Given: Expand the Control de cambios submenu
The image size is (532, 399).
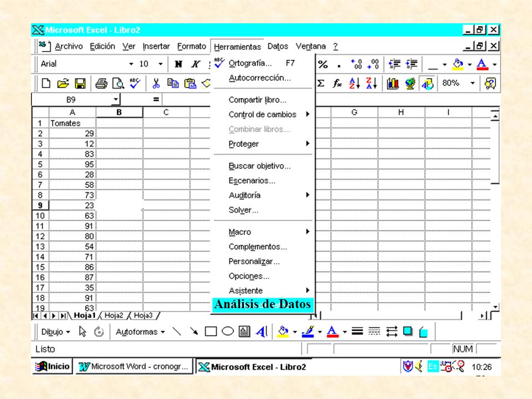Looking at the screenshot, I should click(263, 114).
